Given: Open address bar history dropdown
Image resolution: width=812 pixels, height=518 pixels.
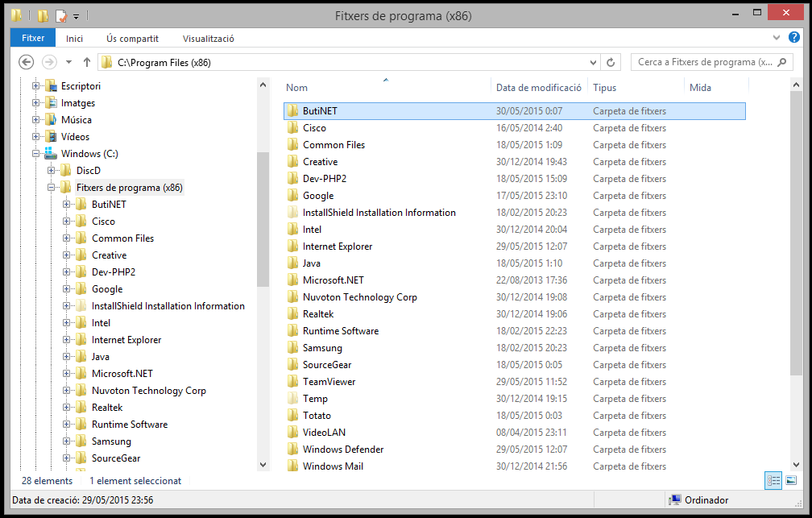Looking at the screenshot, I should pos(594,63).
